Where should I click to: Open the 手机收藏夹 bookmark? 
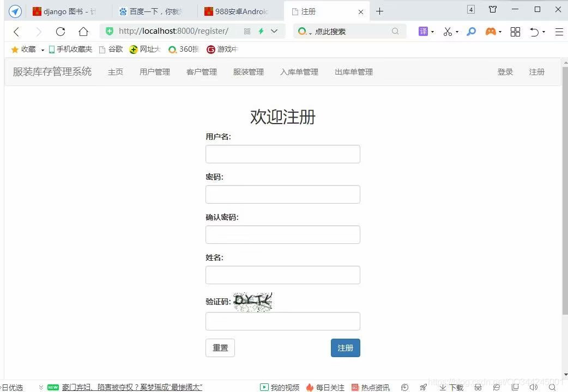coord(70,49)
